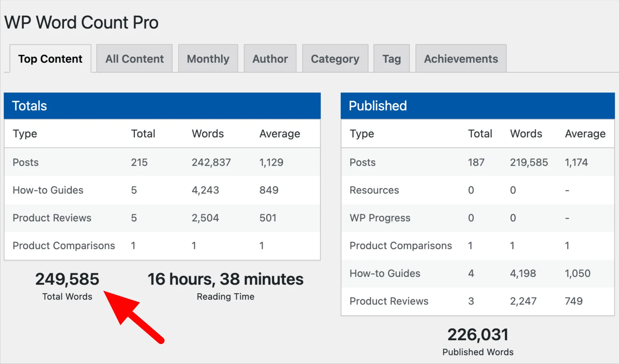Screen dimensions: 619x364
Task: Open the Achievements tab
Action: click(461, 59)
